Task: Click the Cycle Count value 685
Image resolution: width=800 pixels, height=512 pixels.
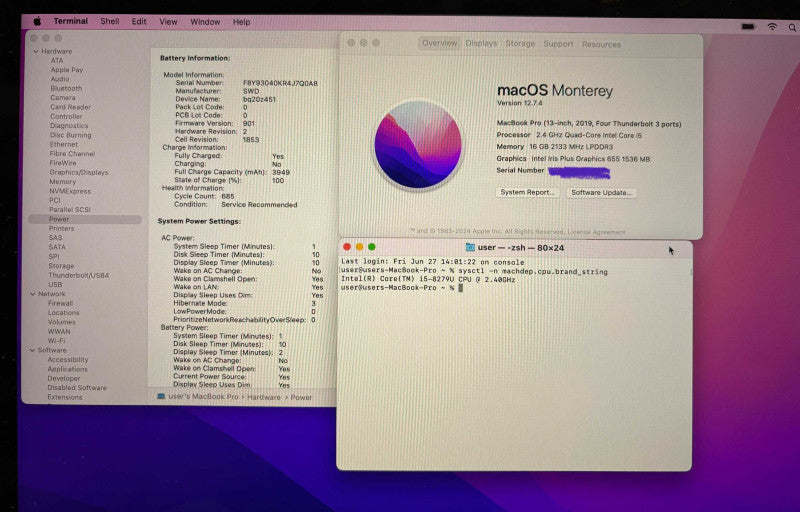Action: pos(228,196)
